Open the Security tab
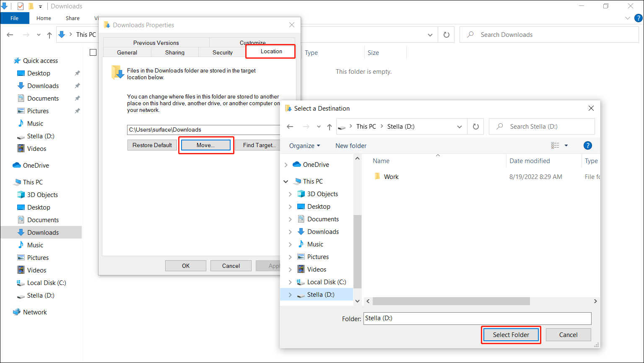 (223, 52)
